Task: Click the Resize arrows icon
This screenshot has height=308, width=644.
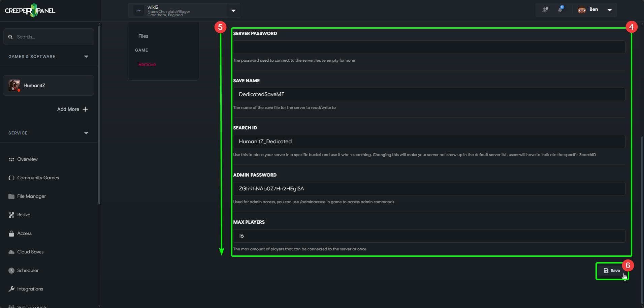Action: [x=11, y=215]
